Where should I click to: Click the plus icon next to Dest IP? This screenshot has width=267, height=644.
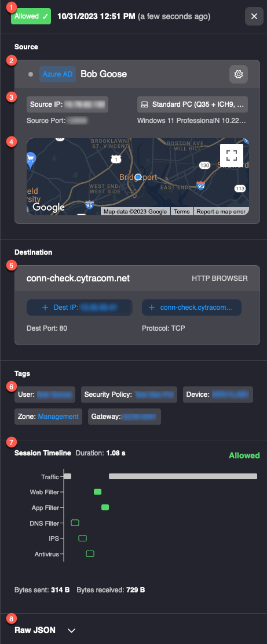click(46, 307)
